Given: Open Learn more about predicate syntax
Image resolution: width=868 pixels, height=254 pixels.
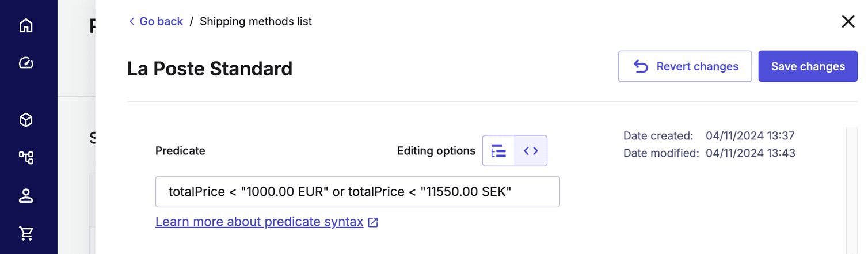Looking at the screenshot, I should (x=259, y=222).
